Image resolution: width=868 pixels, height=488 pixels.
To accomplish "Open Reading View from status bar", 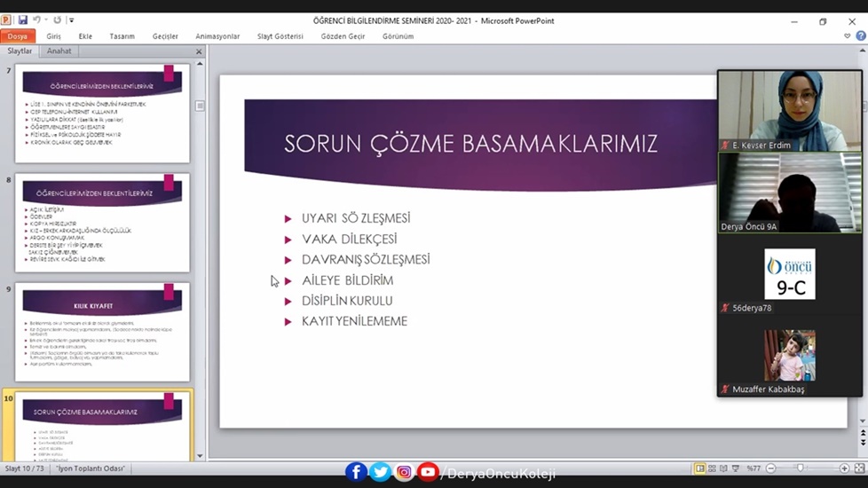I will click(x=725, y=468).
